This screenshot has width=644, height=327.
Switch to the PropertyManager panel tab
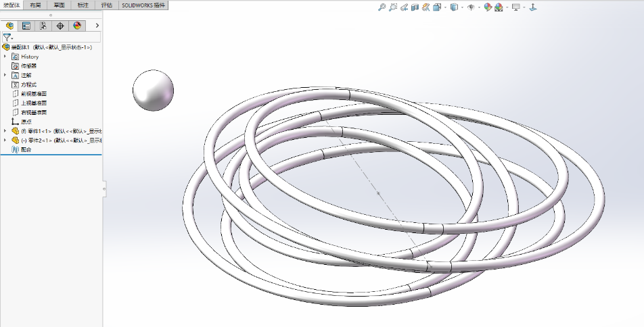(x=26, y=26)
